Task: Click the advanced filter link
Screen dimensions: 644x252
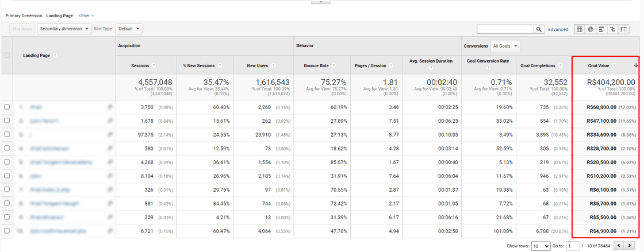Action: coord(558,29)
